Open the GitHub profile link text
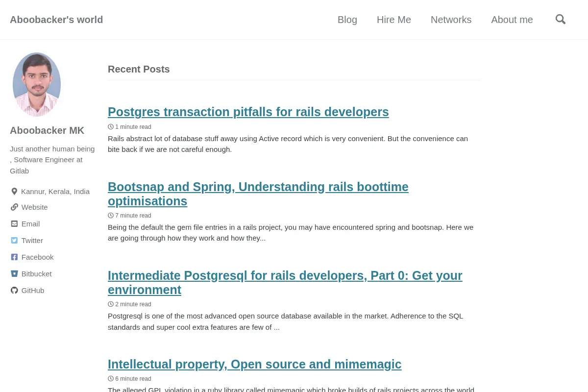This screenshot has height=392, width=588. point(33,290)
